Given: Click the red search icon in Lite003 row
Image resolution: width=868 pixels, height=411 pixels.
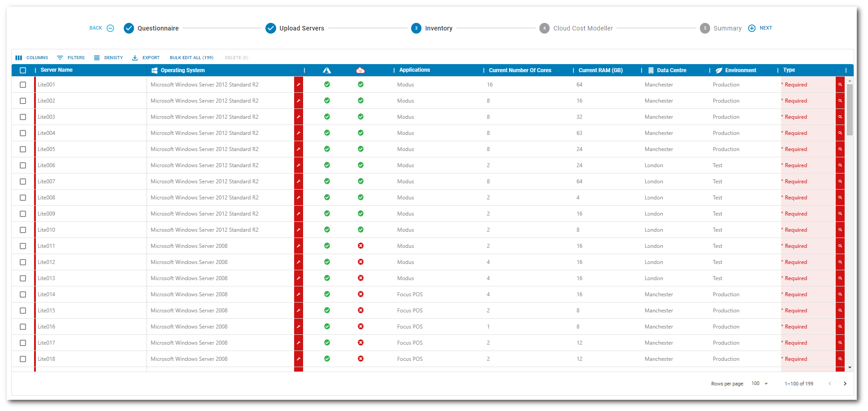Looking at the screenshot, I should point(840,117).
